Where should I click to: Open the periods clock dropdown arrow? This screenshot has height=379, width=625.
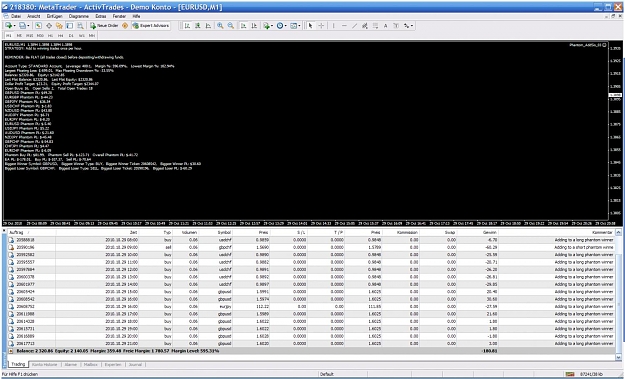(286, 26)
